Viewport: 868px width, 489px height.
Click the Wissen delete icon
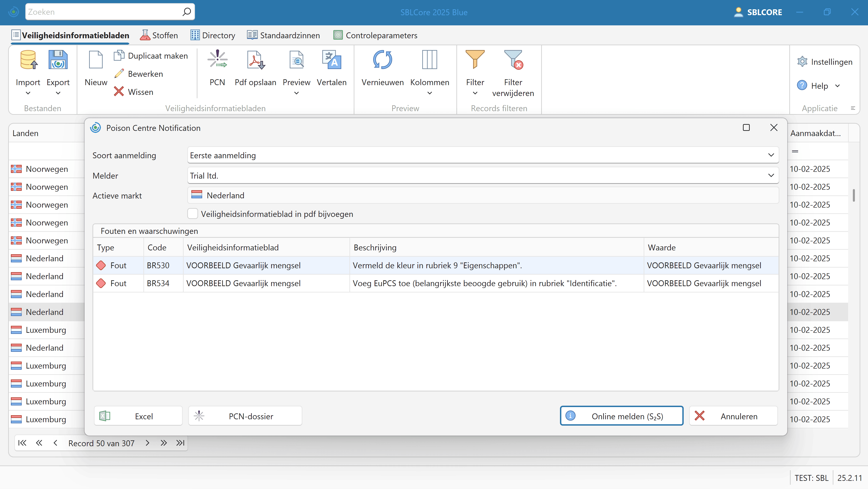coord(119,92)
